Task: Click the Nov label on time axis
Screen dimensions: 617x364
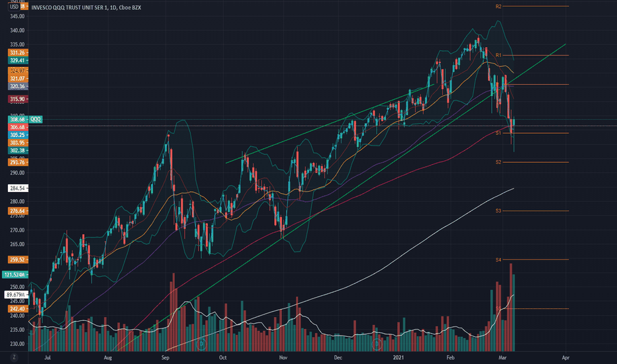Action: click(x=283, y=357)
